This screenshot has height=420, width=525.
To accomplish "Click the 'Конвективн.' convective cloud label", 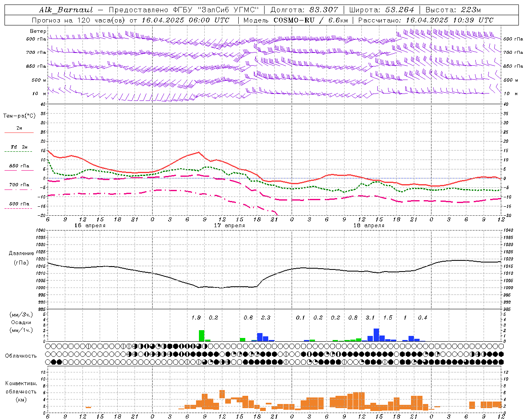I will coord(21,383).
